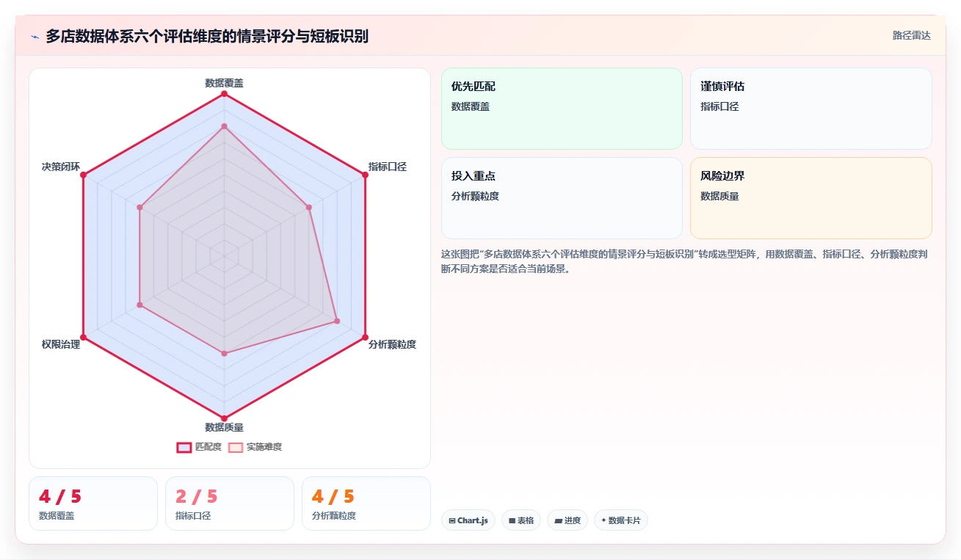
Task: Click the outer 匹配度 point at 决策闭环 vertex
Action: coord(83,175)
